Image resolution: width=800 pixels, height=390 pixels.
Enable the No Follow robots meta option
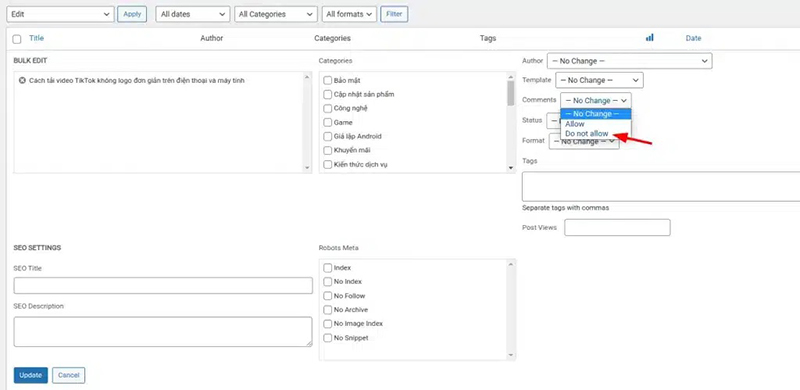[x=328, y=296]
